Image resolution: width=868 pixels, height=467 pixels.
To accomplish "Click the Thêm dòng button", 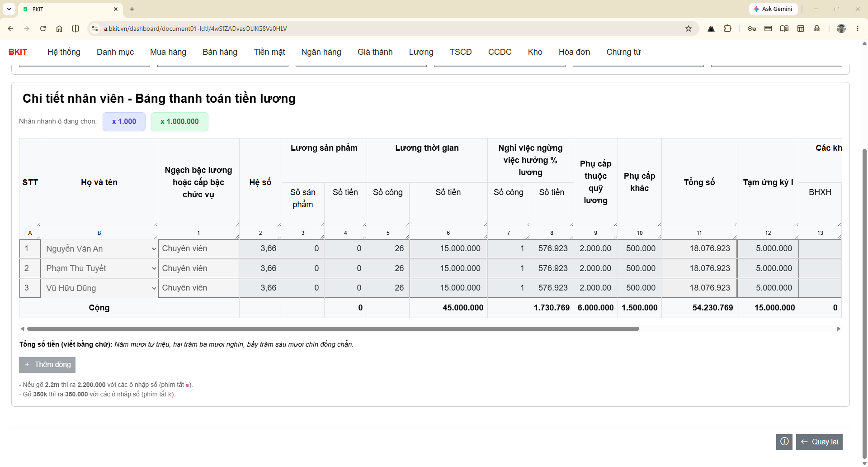I will [47, 365].
